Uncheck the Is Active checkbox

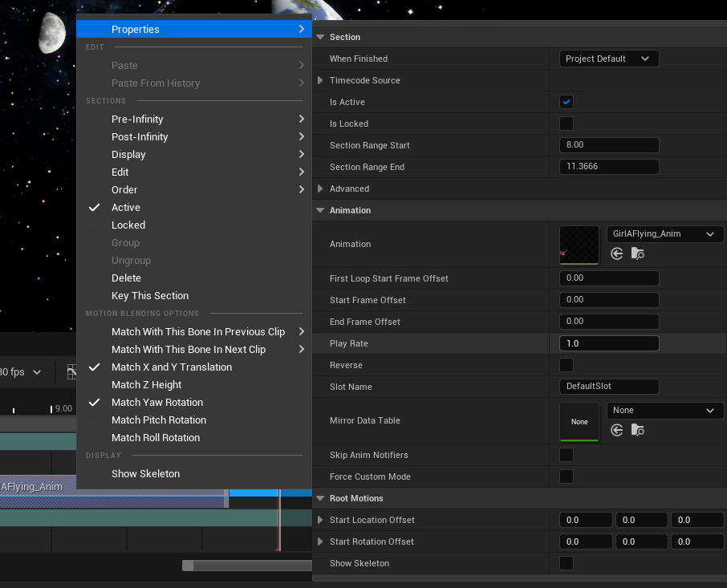click(x=567, y=102)
